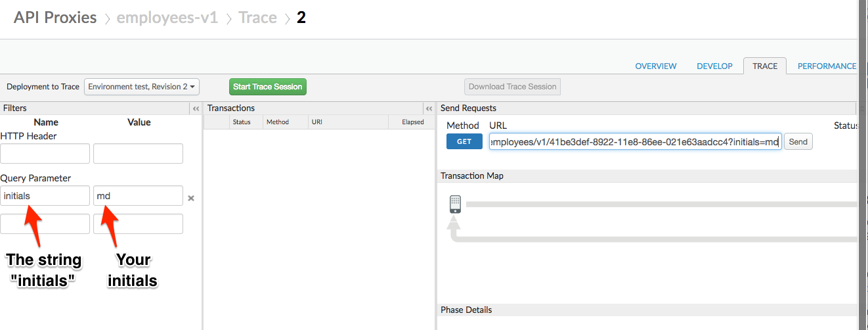Open the employees-v1 breadcrumb link
This screenshot has height=330, width=868.
pos(167,18)
